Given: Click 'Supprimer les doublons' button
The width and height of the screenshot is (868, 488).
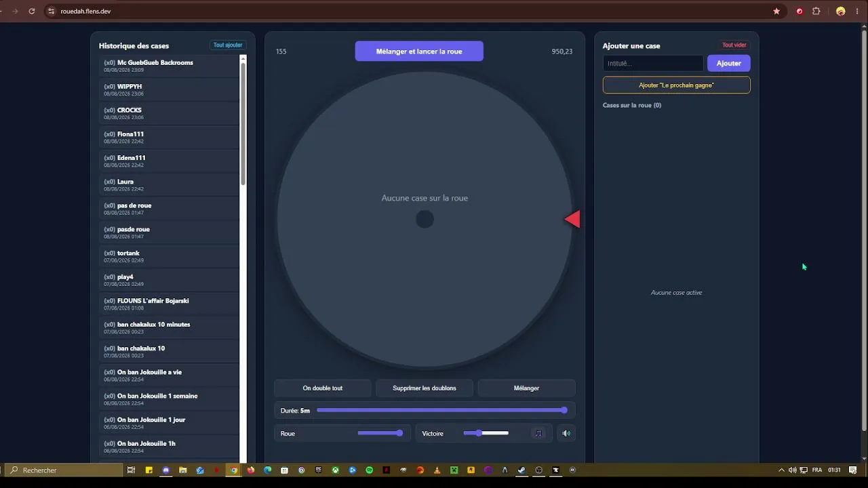Looking at the screenshot, I should click(425, 388).
